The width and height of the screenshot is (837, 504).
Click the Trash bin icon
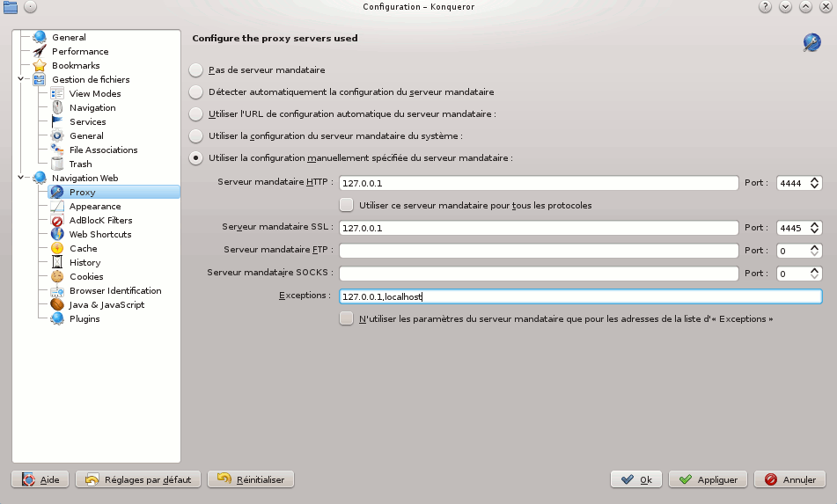tap(57, 164)
